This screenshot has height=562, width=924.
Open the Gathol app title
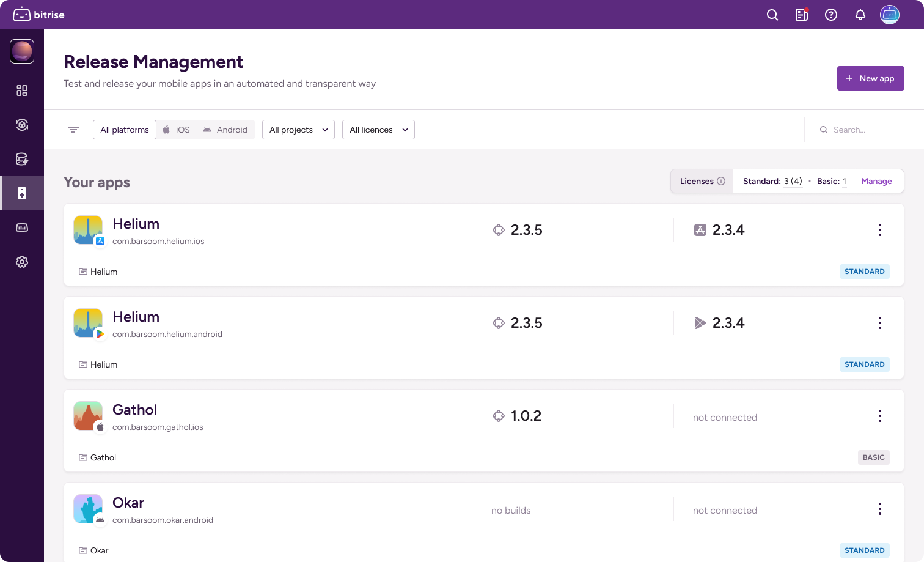(x=134, y=410)
